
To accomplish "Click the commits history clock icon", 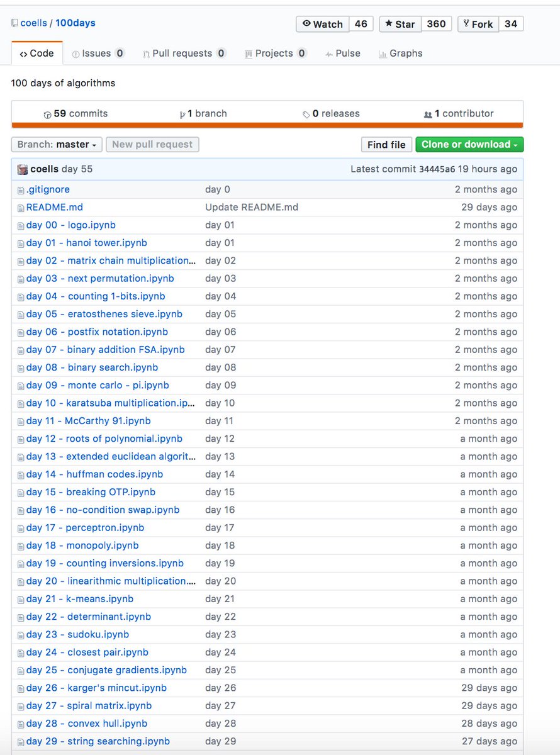I will 47,115.
